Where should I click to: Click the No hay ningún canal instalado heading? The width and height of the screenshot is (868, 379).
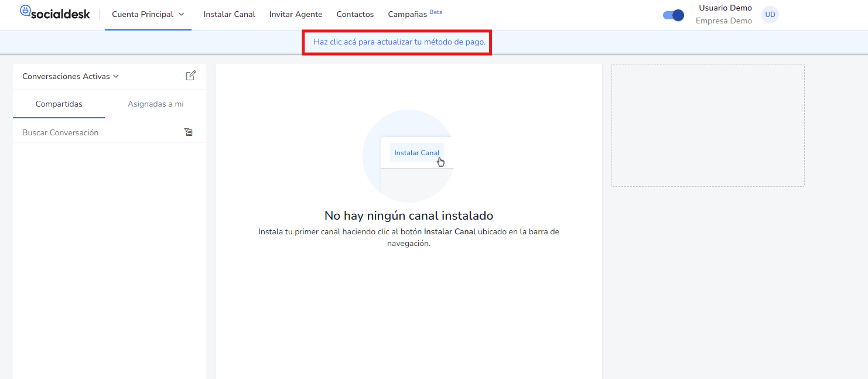[x=409, y=215]
